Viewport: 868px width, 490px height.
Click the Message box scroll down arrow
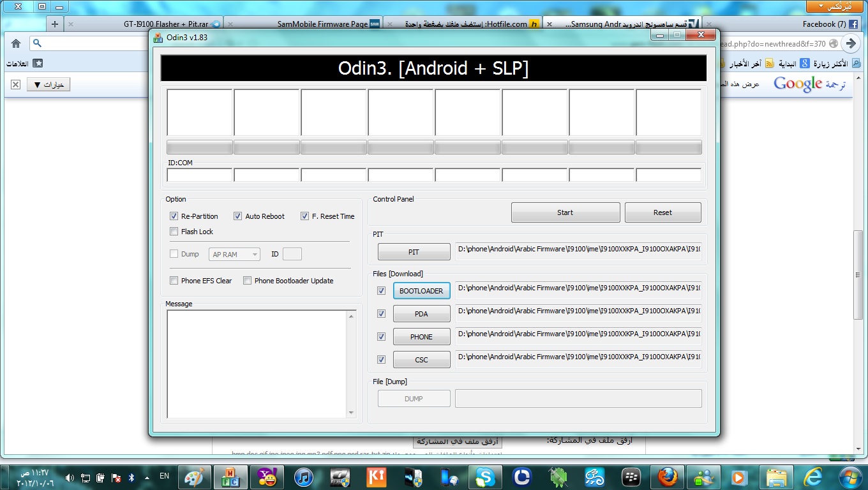[352, 413]
